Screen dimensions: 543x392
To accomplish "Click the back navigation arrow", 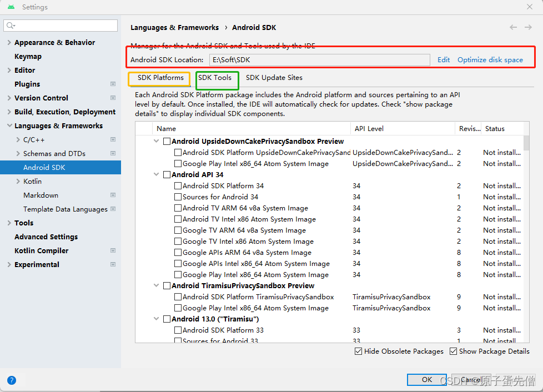I will [513, 27].
